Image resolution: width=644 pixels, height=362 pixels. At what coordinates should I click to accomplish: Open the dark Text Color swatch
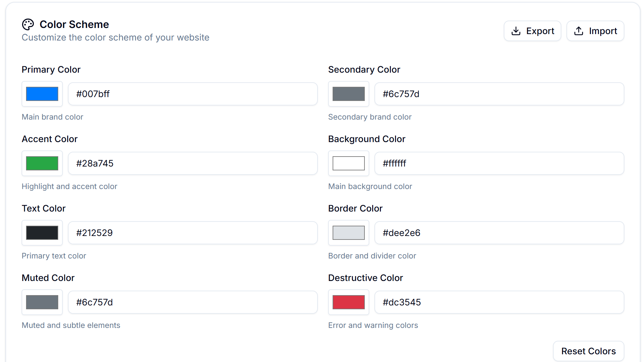(42, 233)
